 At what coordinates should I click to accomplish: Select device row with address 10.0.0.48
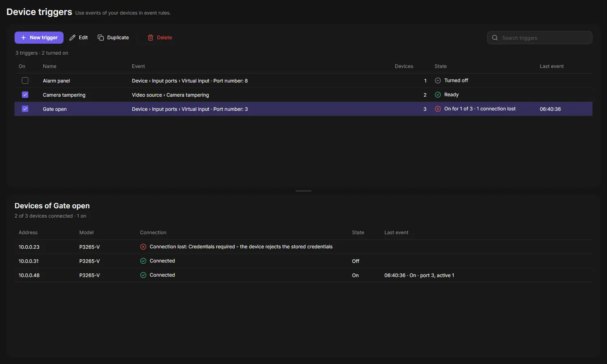[x=303, y=275]
